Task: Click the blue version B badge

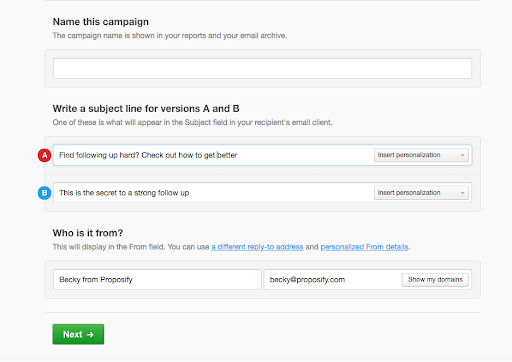Action: [44, 193]
